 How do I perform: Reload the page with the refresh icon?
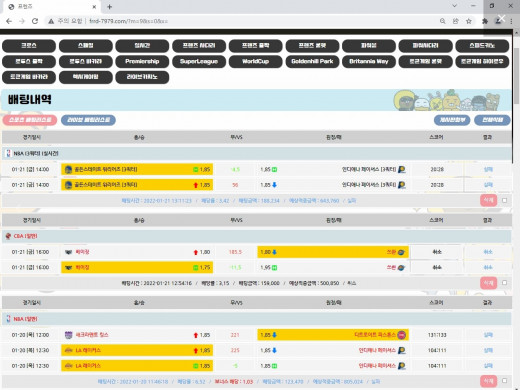pyautogui.click(x=35, y=21)
